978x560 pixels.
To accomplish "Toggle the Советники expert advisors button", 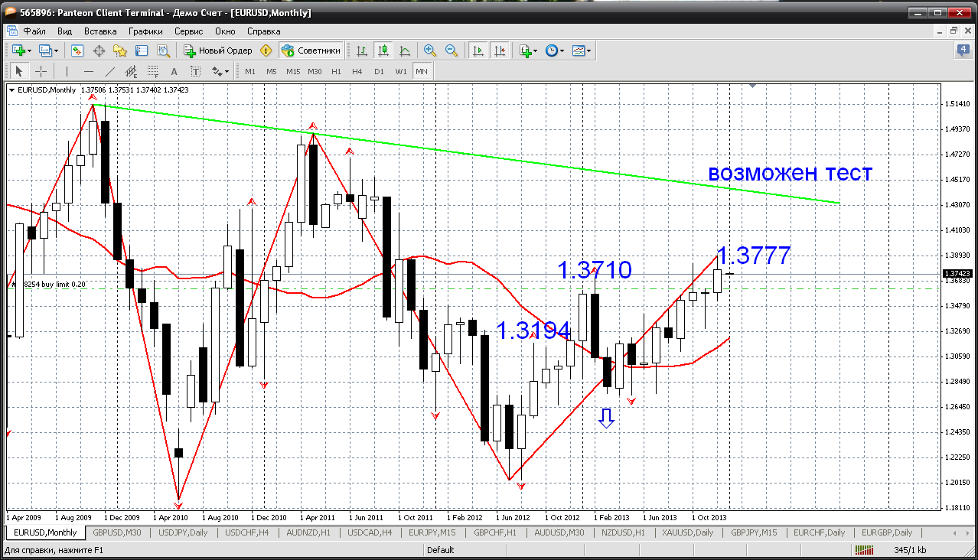I will 311,50.
